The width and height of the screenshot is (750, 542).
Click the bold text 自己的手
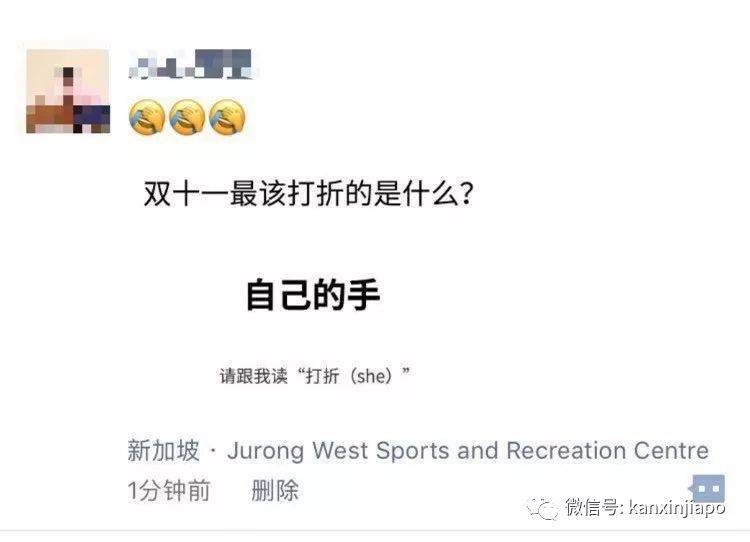click(x=313, y=295)
